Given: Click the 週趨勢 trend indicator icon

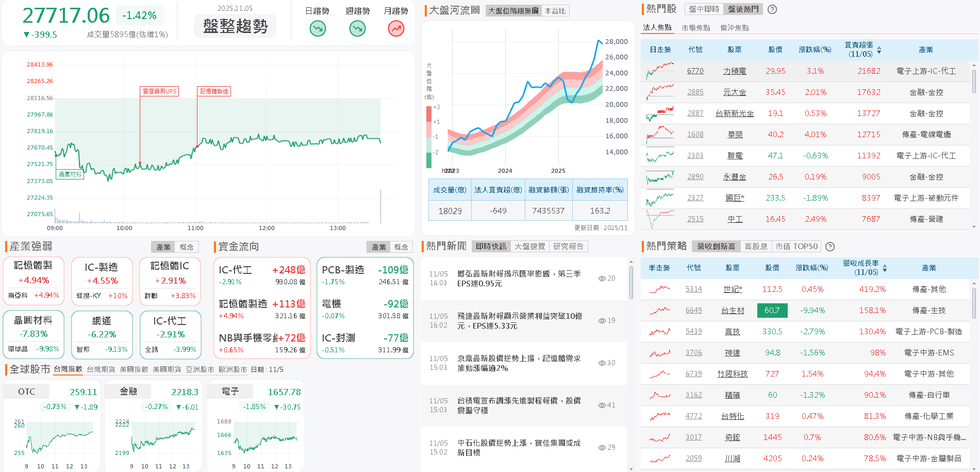Looking at the screenshot, I should [357, 29].
